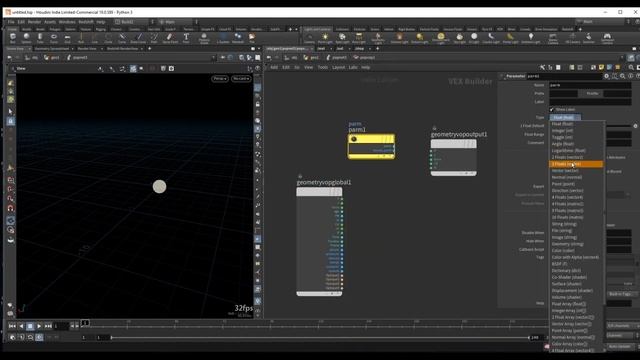Open the network editor Layout menu
This screenshot has height=360, width=640.
pos(338,67)
